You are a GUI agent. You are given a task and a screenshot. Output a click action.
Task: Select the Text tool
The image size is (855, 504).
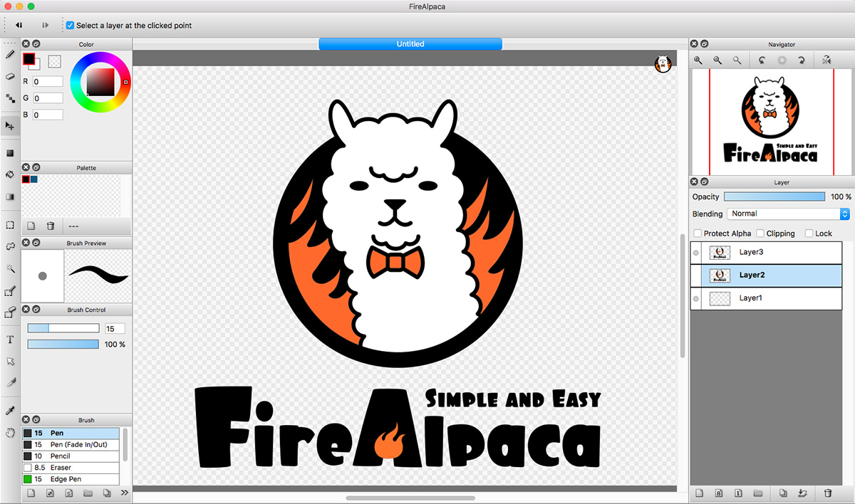[x=9, y=340]
